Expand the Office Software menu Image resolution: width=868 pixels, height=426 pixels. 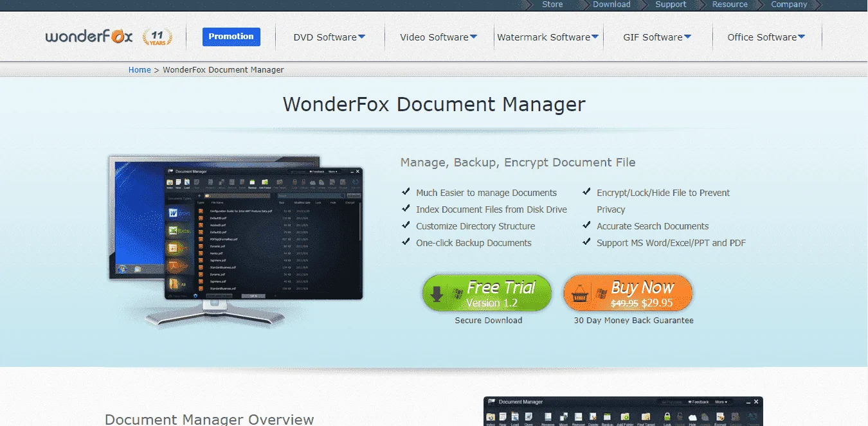click(x=766, y=37)
